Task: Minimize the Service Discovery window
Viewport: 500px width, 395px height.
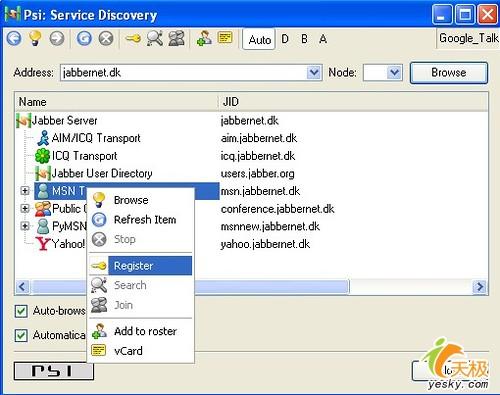Action: 442,14
